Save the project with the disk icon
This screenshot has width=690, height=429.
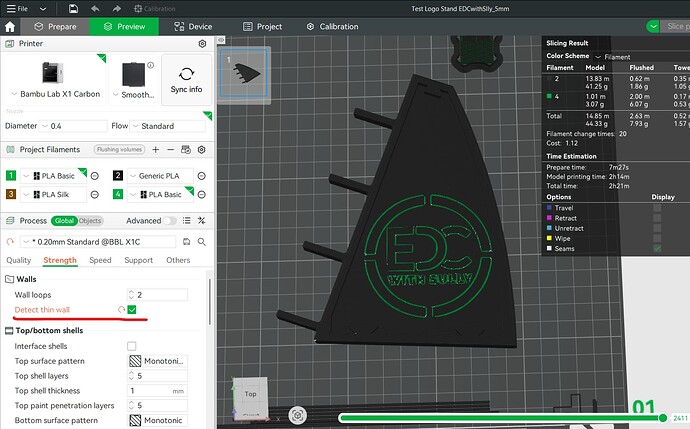pos(73,8)
